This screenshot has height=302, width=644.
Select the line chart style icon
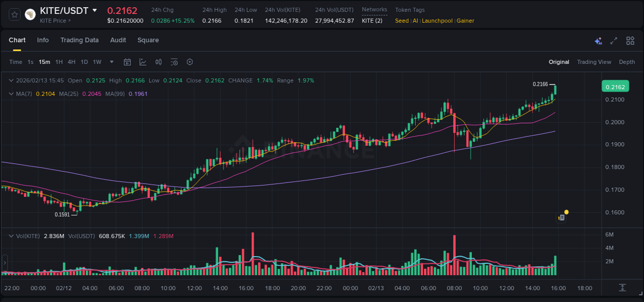point(142,61)
